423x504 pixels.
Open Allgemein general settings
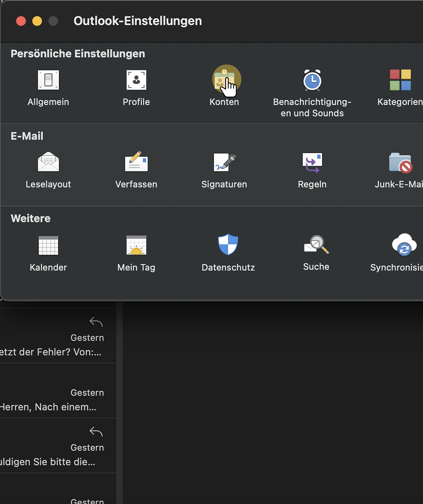(x=48, y=80)
